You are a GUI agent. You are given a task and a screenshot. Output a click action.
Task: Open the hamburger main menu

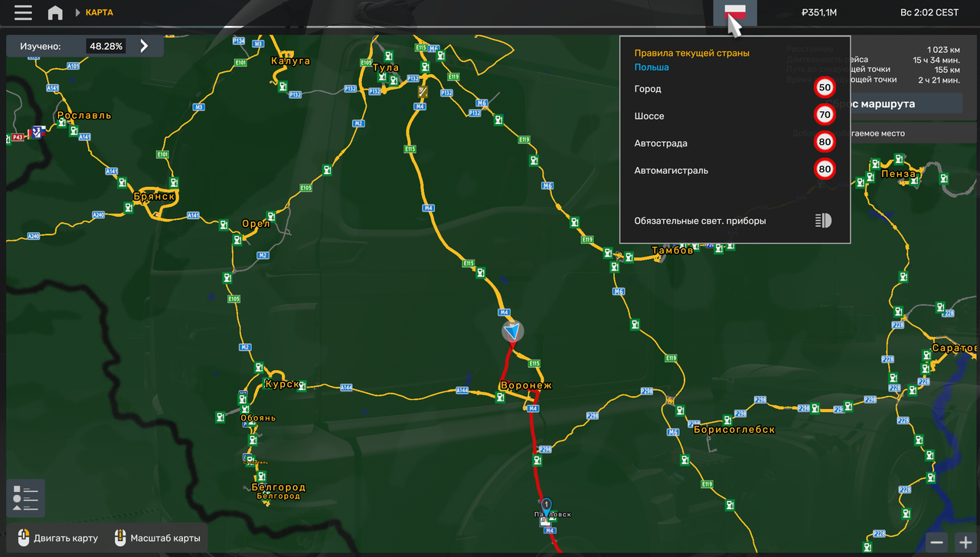pos(23,12)
